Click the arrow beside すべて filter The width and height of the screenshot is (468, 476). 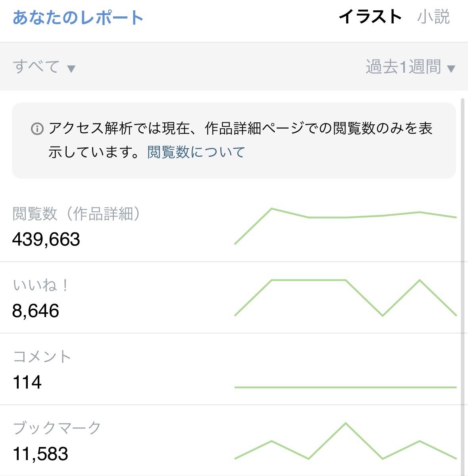(x=71, y=69)
